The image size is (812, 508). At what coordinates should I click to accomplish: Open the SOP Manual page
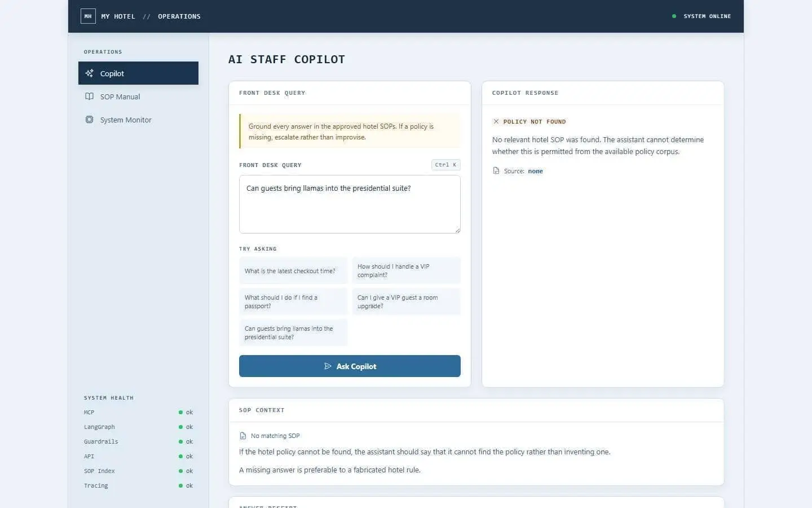coord(138,97)
